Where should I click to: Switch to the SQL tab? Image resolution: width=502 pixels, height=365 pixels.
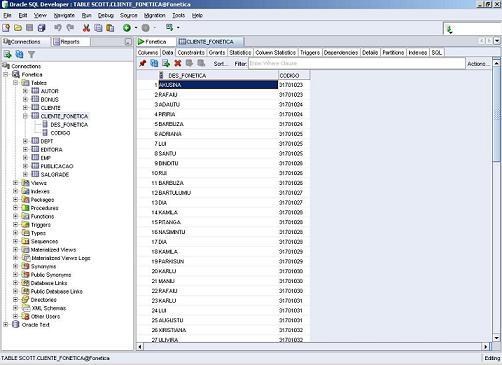click(x=436, y=53)
